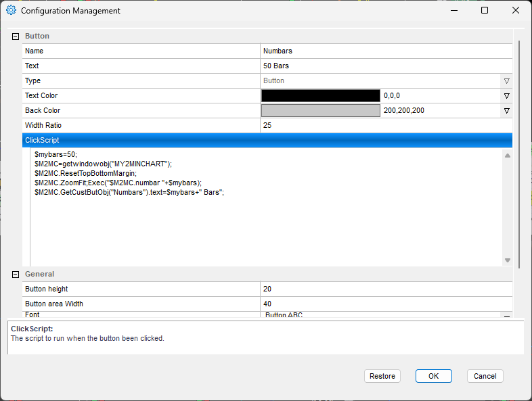The width and height of the screenshot is (532, 401).
Task: Click the script scroll down arrow
Action: click(x=508, y=260)
